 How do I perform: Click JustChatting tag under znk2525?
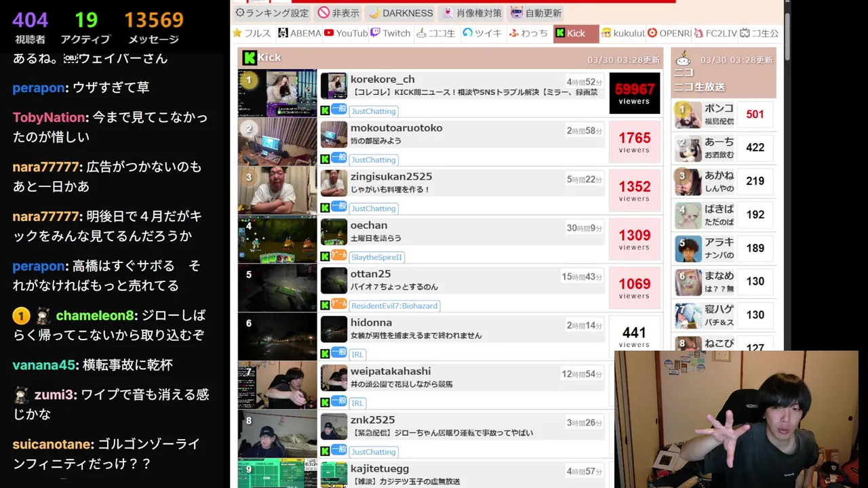pyautogui.click(x=373, y=452)
